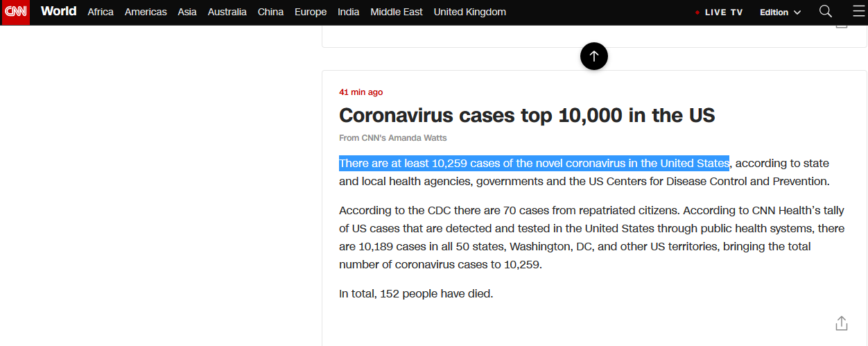The image size is (868, 346).
Task: Watch LIVE TV link
Action: pyautogui.click(x=724, y=12)
